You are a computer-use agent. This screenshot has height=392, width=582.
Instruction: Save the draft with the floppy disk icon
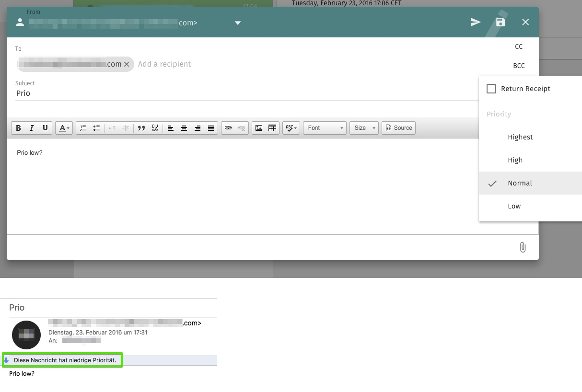[500, 22]
